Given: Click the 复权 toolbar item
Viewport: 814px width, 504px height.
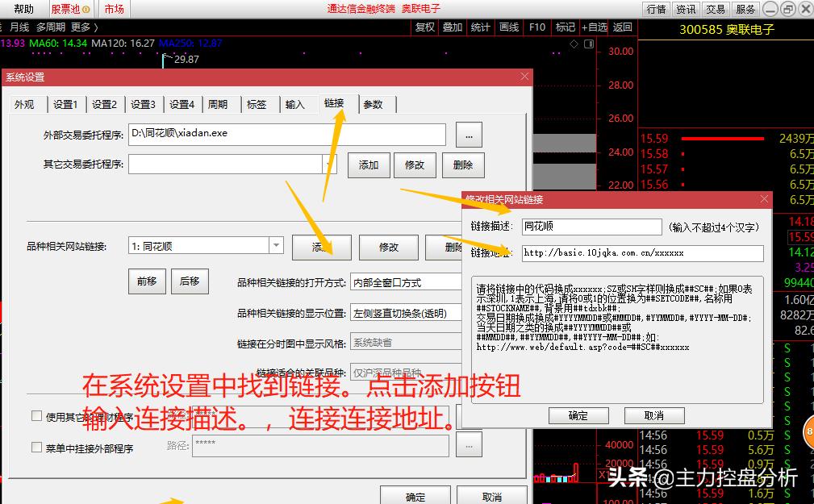Looking at the screenshot, I should (x=424, y=27).
